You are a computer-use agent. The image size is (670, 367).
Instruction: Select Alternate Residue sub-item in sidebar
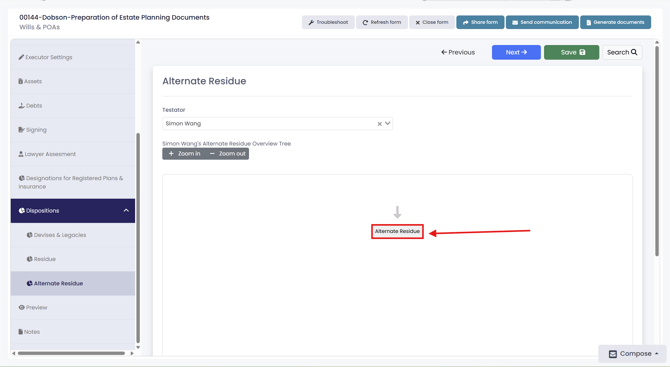[73, 283]
